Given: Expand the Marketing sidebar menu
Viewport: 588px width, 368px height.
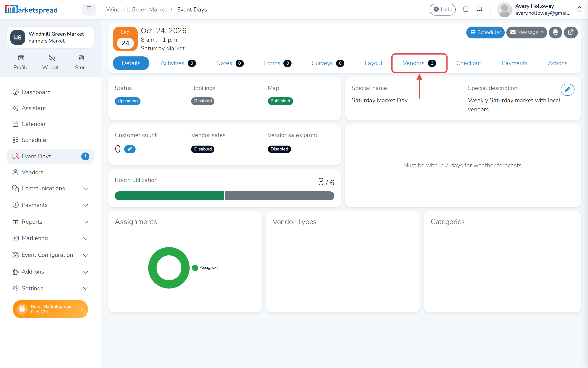Looking at the screenshot, I should 51,238.
